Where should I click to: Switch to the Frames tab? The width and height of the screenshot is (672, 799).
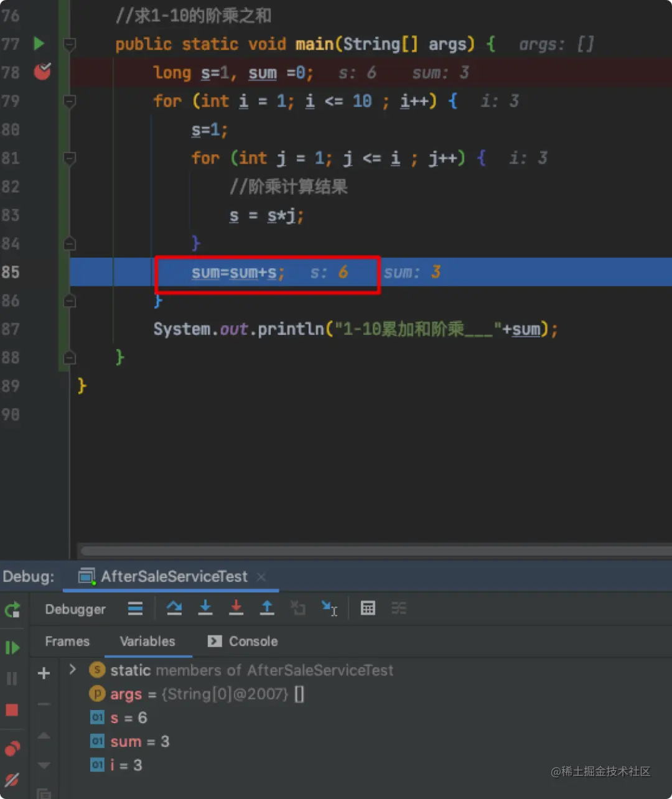pos(67,642)
